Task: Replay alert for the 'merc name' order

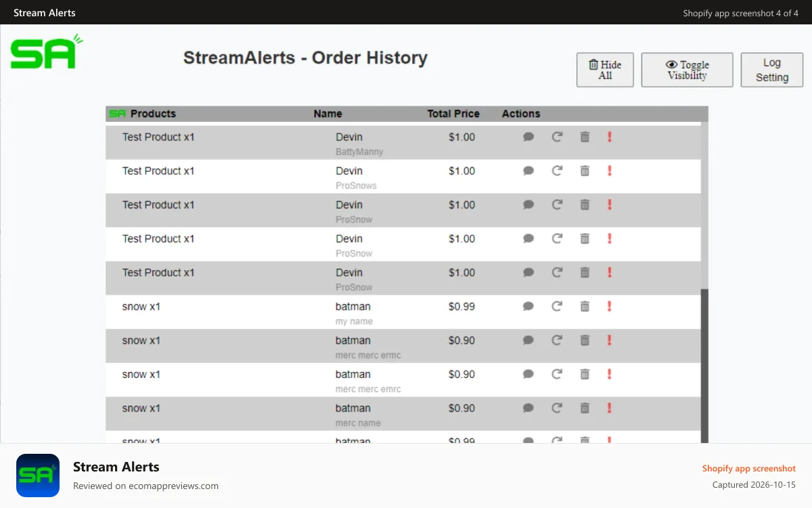Action: (557, 408)
